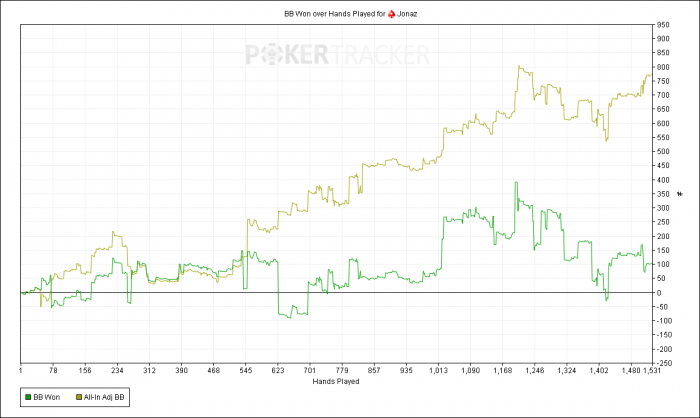The height and width of the screenshot is (418, 700).
Task: Click x-axis tick label 1,013
Action: click(438, 370)
